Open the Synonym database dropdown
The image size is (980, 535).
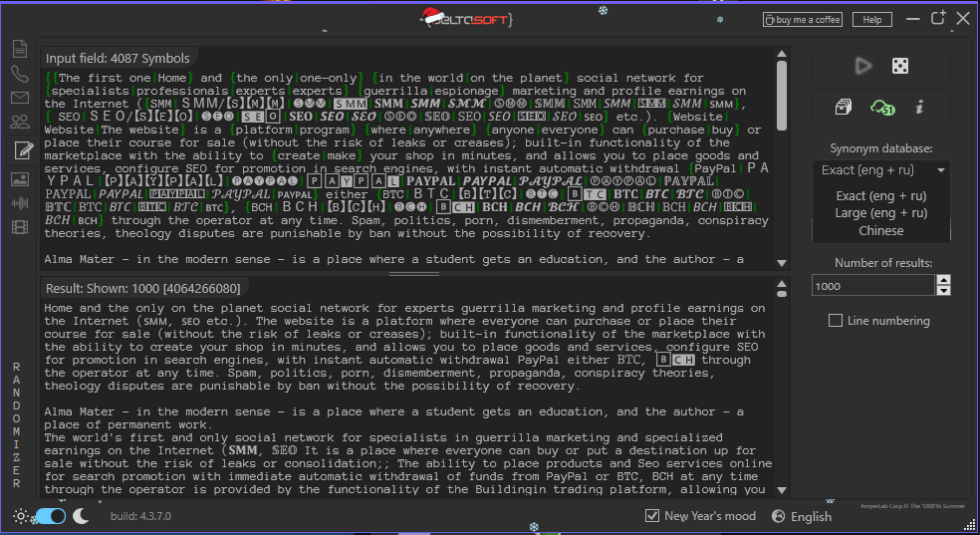point(880,170)
